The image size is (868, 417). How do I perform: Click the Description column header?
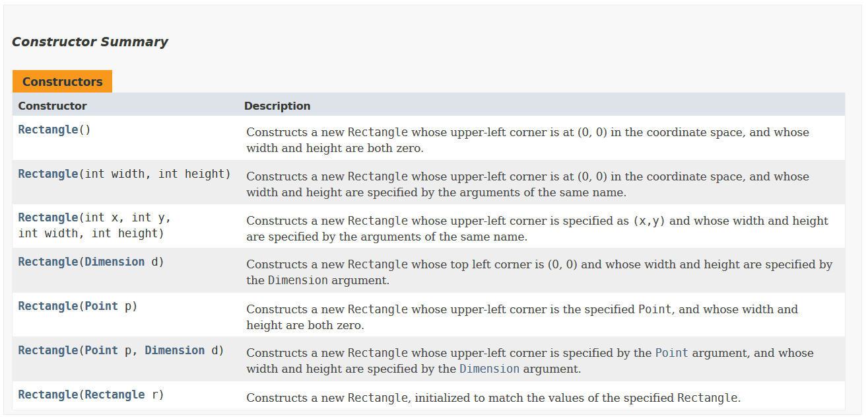click(277, 106)
